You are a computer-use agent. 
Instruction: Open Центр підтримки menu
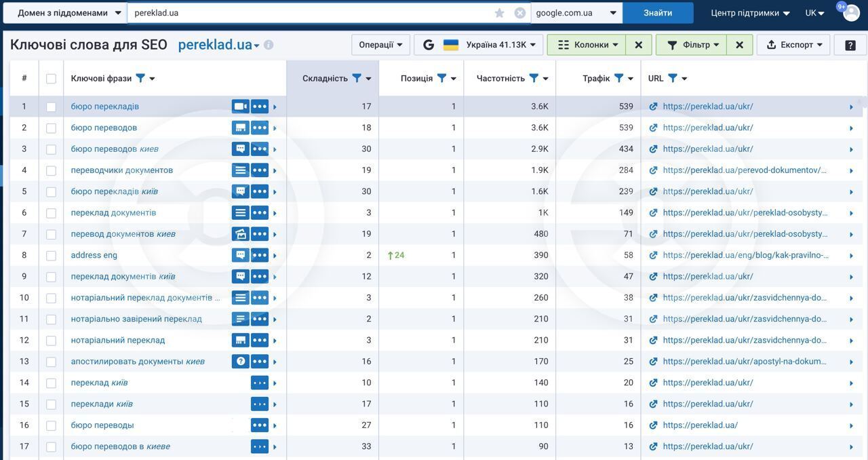click(x=750, y=13)
